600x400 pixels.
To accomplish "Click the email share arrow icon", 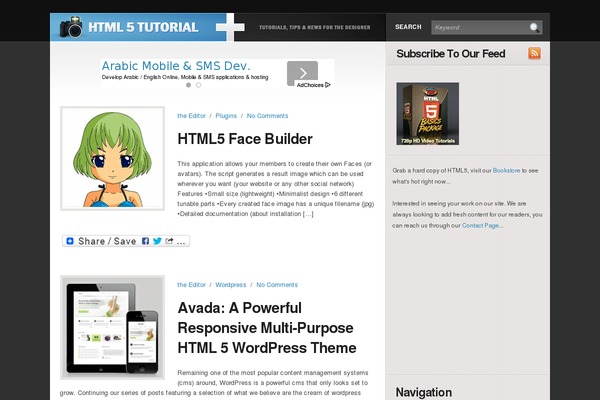I will [169, 241].
